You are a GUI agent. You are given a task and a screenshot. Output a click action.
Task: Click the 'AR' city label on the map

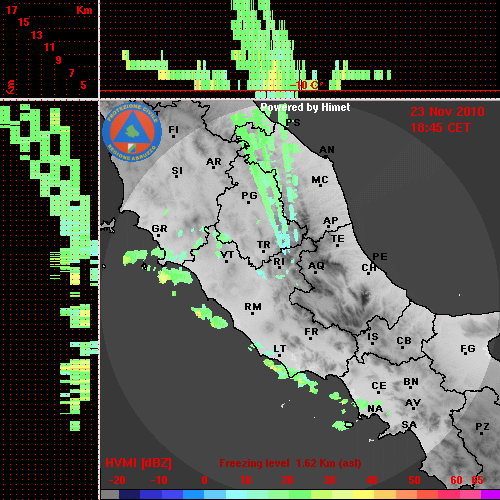point(214,162)
